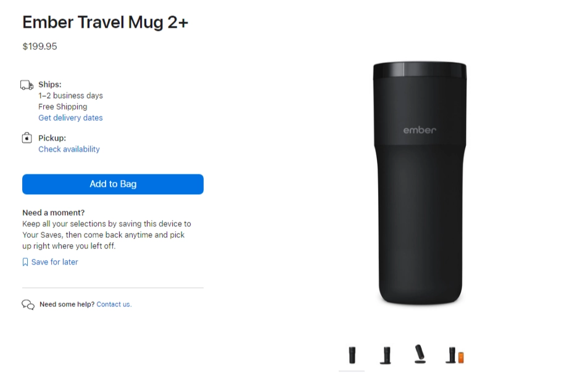
Task: Open the Get delivery dates link
Action: [70, 118]
